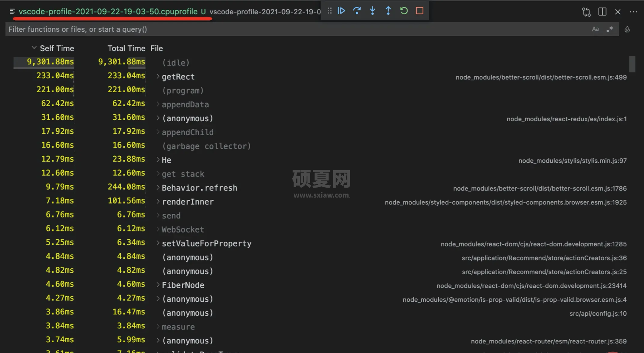Select the first cpuprofile tab
644x353 pixels.
click(108, 12)
